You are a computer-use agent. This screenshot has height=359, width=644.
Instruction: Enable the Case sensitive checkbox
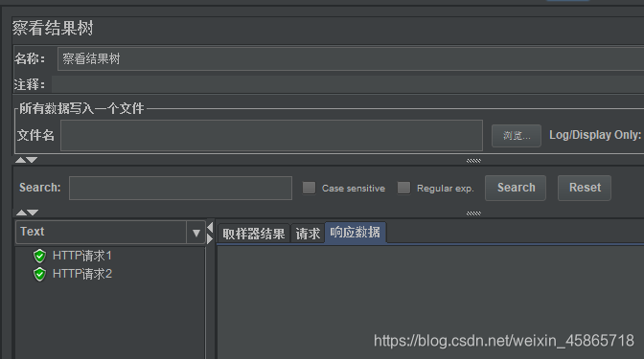309,188
